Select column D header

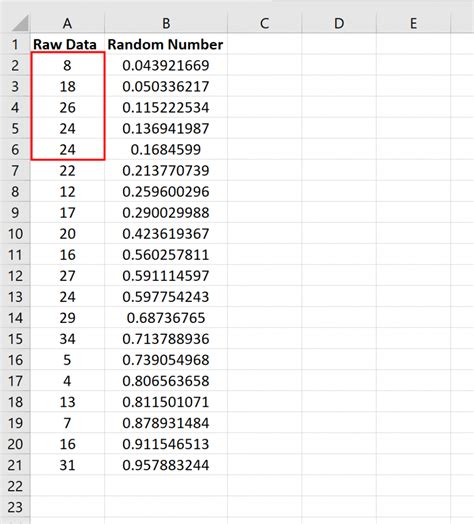coord(339,23)
